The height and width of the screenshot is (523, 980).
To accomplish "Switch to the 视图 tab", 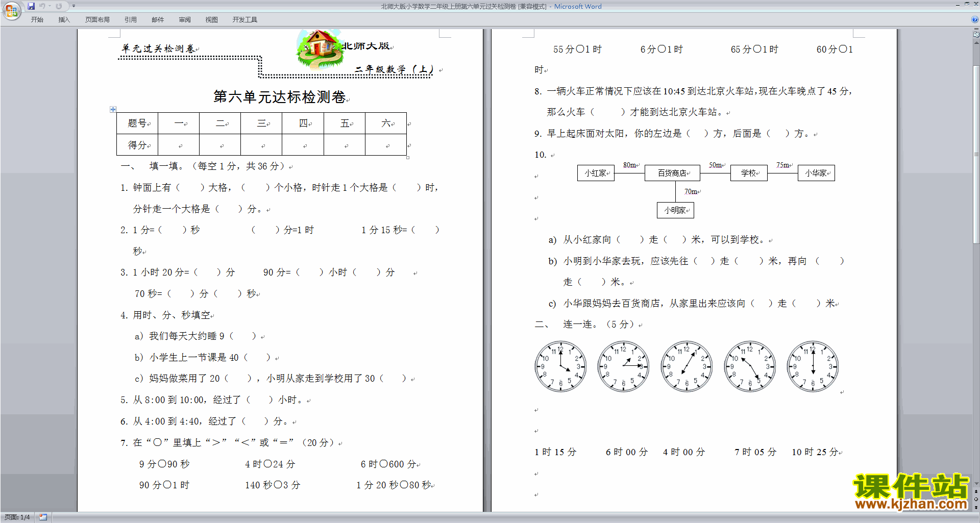I will click(x=211, y=20).
